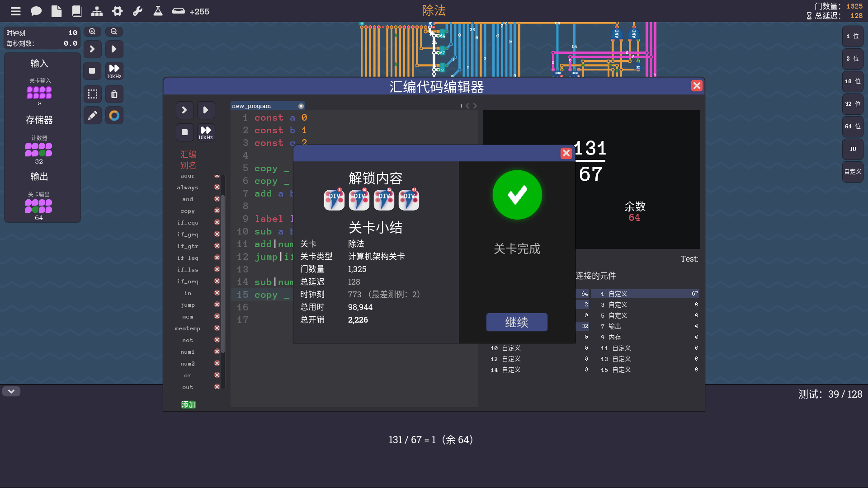Viewport: 868px width, 488px height.
Task: Switch to new_program tab
Action: tap(251, 106)
